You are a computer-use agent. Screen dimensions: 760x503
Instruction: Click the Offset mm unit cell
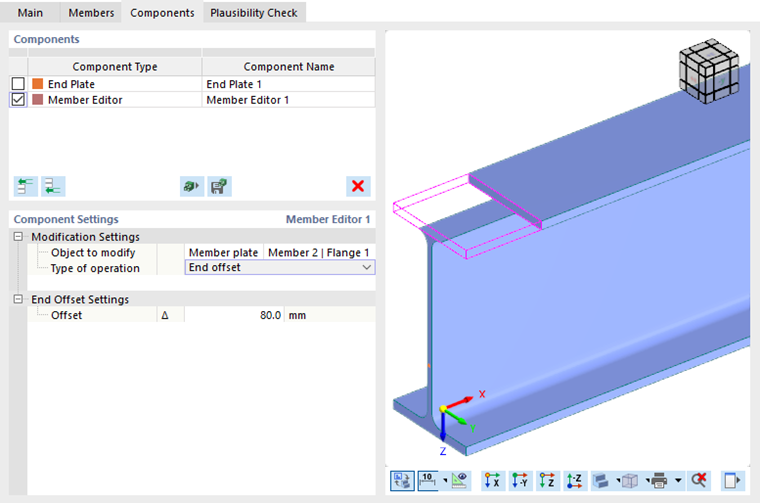pos(330,315)
